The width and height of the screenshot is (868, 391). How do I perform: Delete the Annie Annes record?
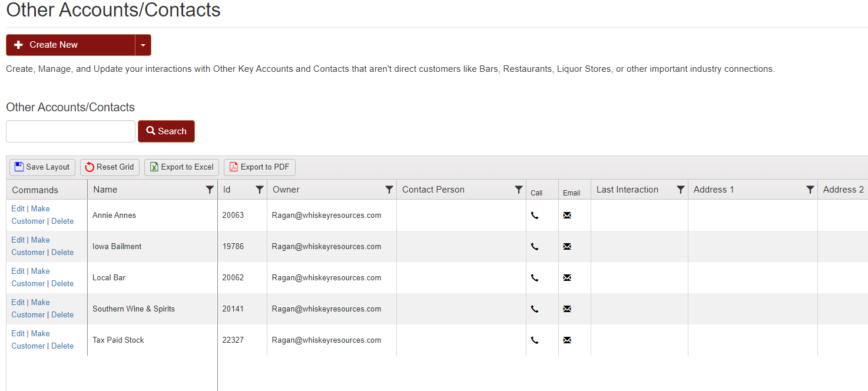[62, 221]
